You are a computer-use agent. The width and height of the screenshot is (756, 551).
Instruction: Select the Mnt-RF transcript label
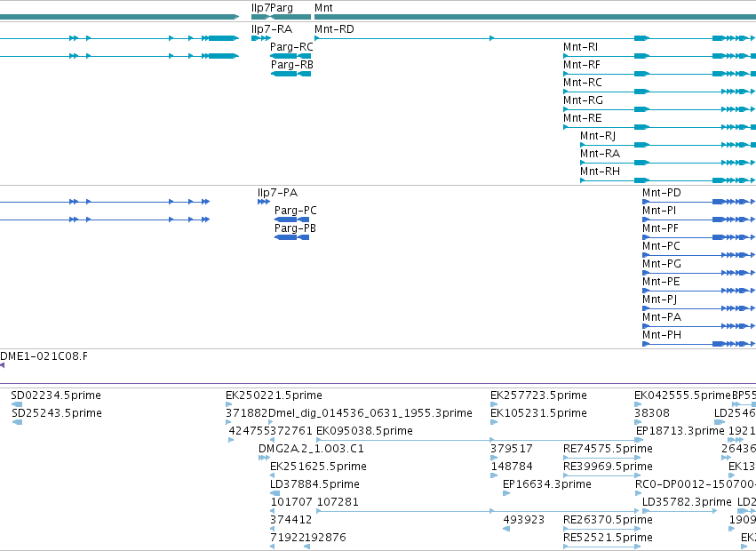click(x=582, y=65)
